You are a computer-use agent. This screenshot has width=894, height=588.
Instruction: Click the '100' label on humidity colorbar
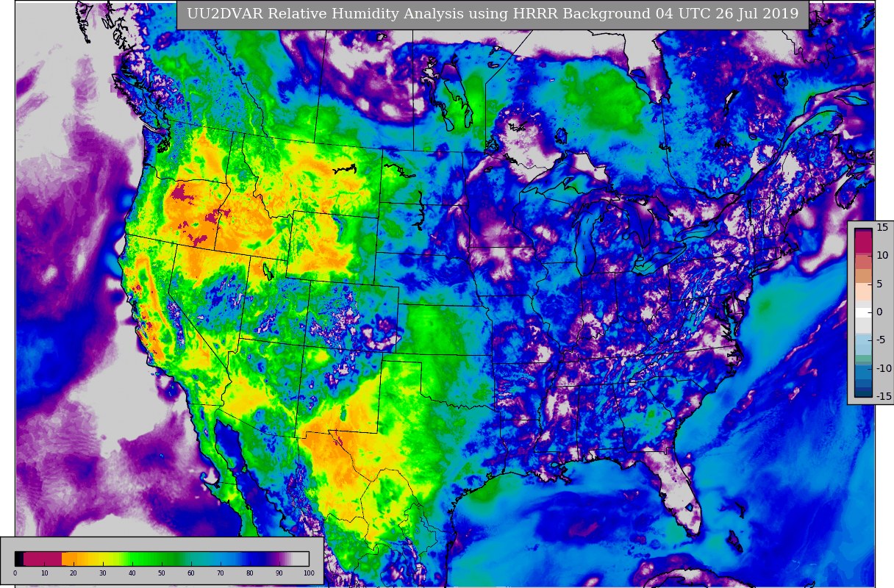(309, 573)
